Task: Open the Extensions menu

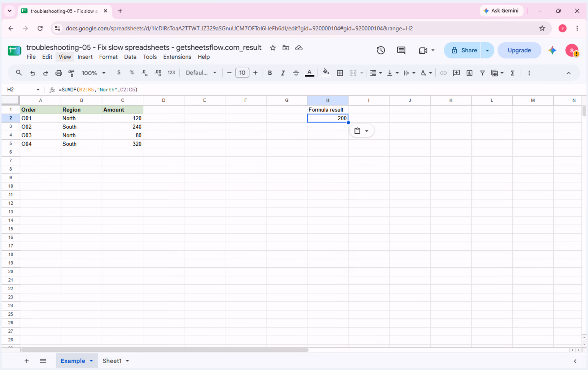Action: tap(177, 57)
